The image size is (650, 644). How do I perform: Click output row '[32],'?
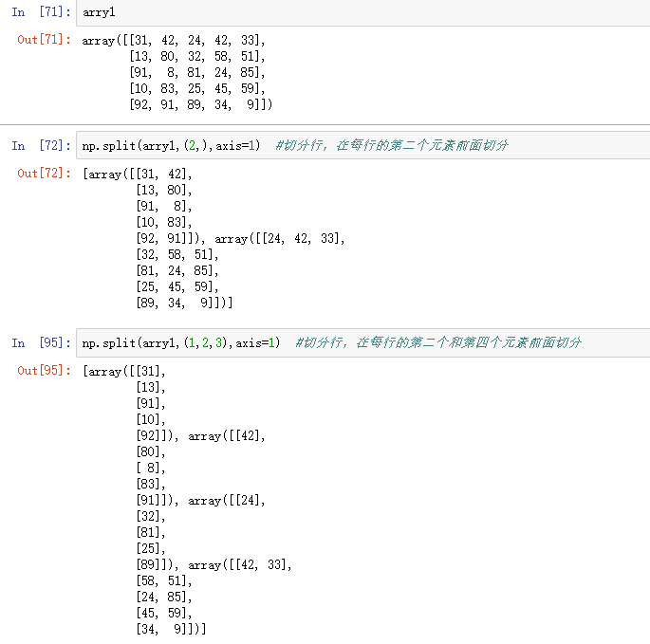[x=151, y=516]
